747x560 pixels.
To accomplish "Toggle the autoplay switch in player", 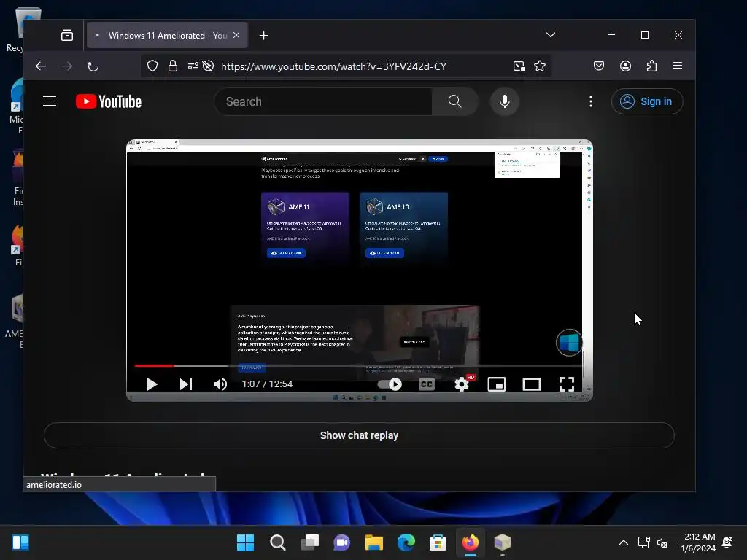I will pyautogui.click(x=390, y=384).
